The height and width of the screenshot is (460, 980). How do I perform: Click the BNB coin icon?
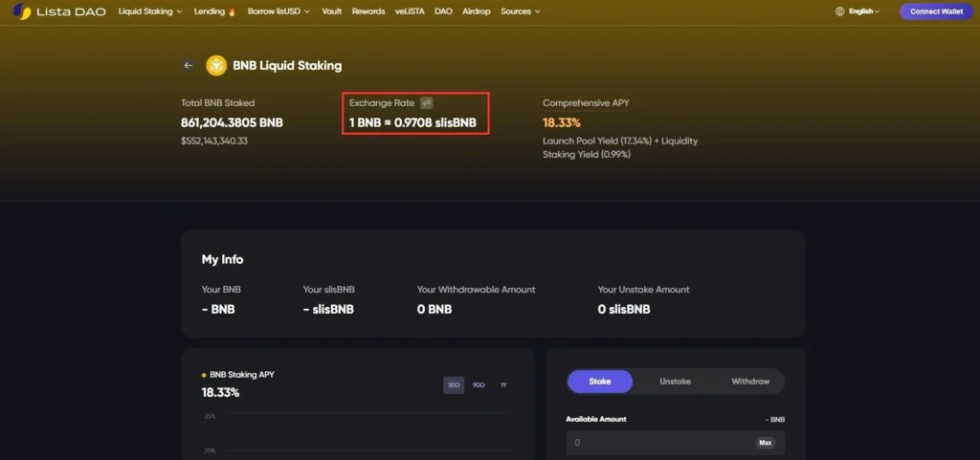click(216, 66)
